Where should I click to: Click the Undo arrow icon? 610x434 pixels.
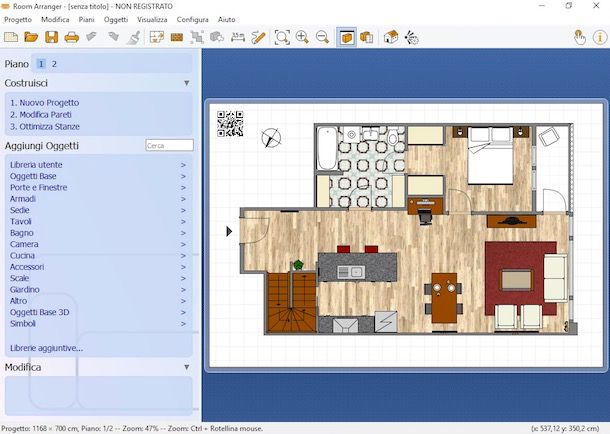[x=92, y=37]
